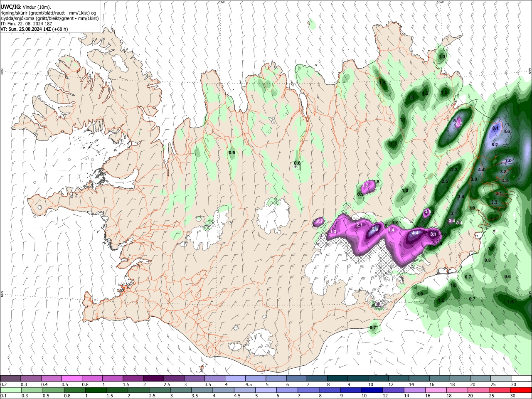The image size is (532, 399).
Task: Click the light pink swatch labeled 16 in bottom row
Action: click(436, 390)
